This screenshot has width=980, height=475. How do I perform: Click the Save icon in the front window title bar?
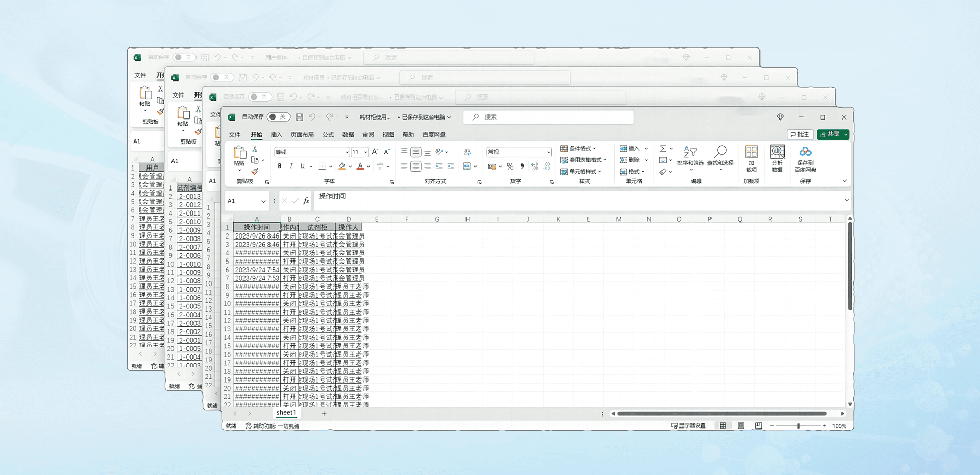click(x=299, y=117)
